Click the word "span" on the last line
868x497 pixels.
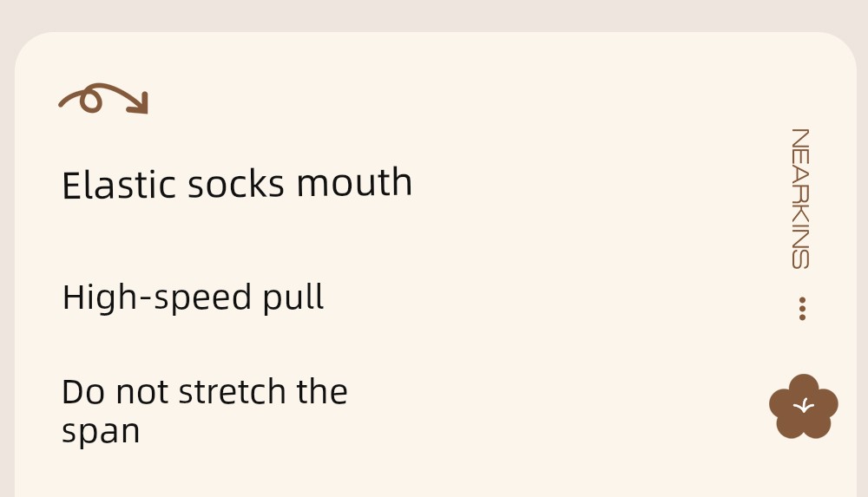101,431
